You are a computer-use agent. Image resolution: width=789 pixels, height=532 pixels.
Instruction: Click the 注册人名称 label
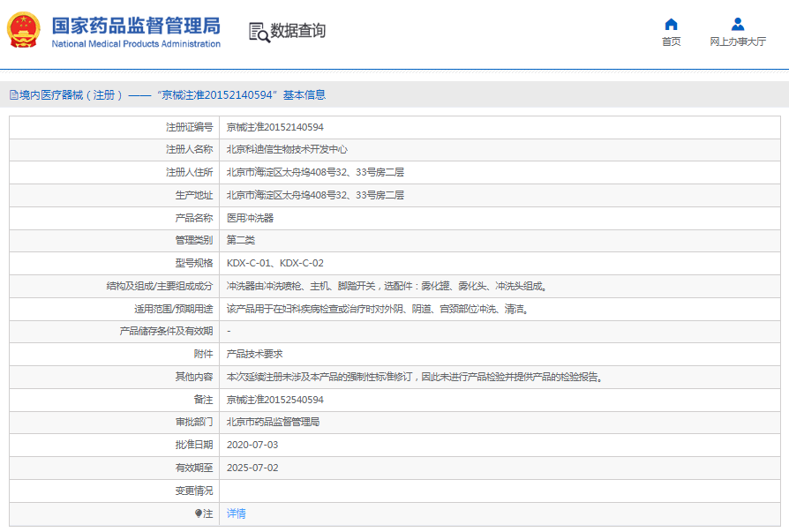pos(189,149)
